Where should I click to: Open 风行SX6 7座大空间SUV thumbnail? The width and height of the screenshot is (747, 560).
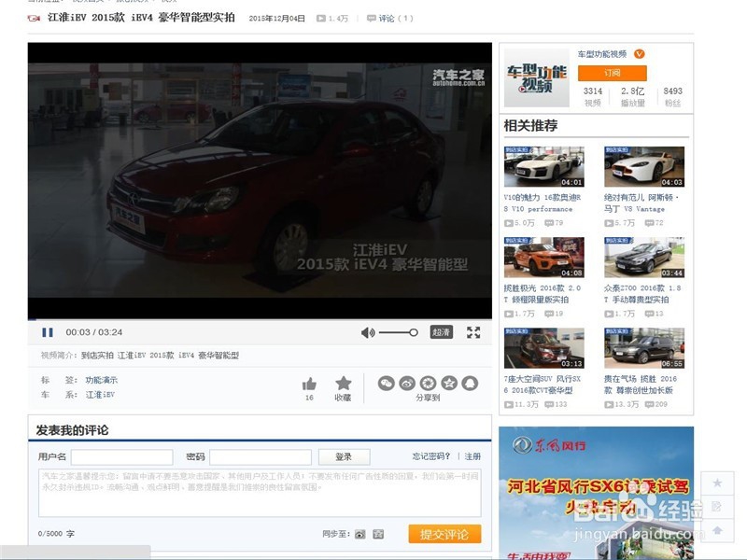point(544,348)
